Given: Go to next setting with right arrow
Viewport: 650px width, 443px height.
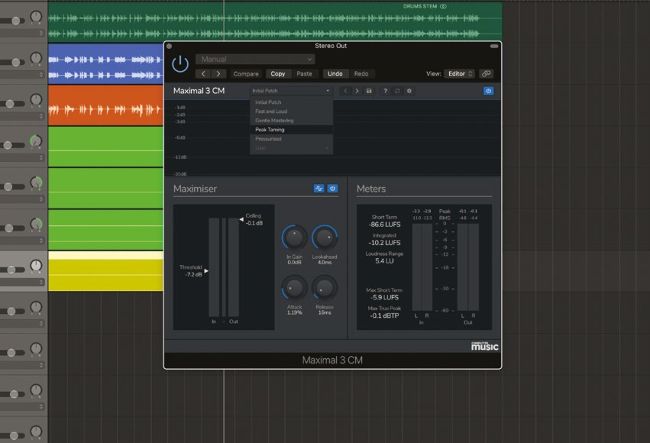Looking at the screenshot, I should click(x=218, y=74).
